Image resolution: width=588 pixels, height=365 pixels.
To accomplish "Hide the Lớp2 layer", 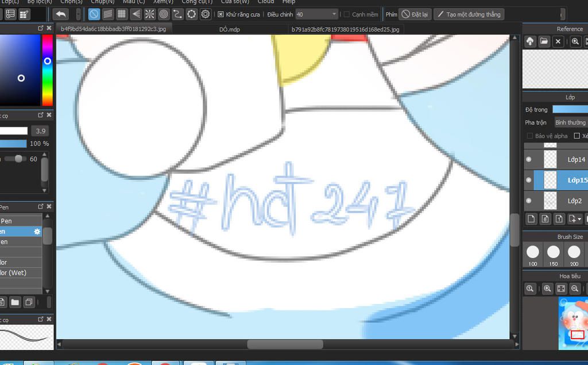I will pos(529,201).
